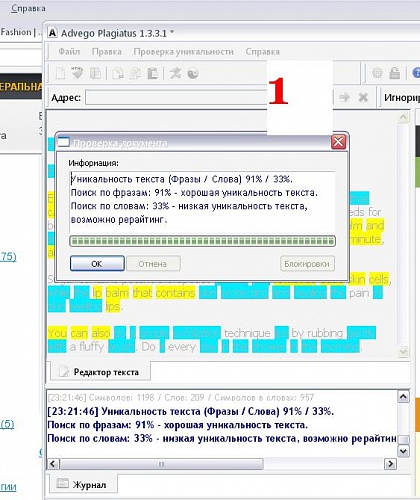420x500 pixels.
Task: Click the go arrow next to address field
Action: 344,97
